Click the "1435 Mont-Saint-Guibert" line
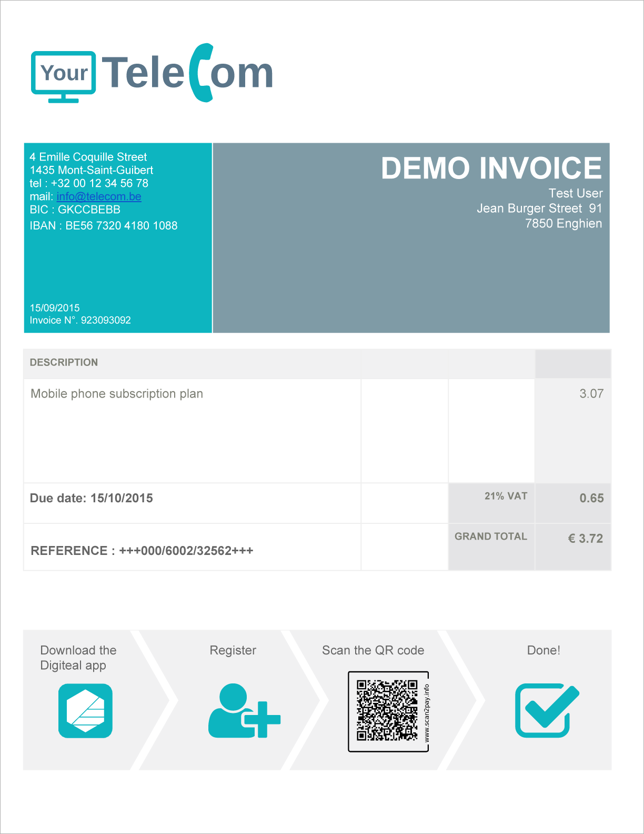 [92, 170]
